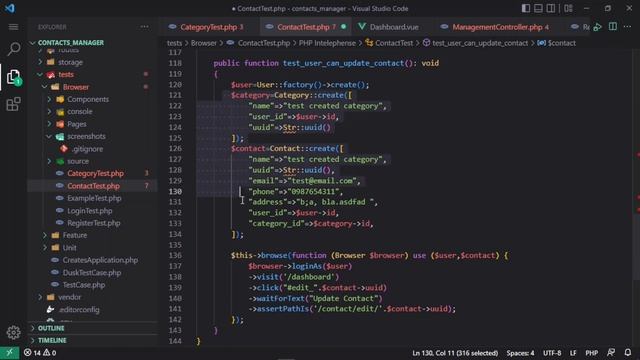Screen dimensions: 640x360
Task: Open the Search view in activity bar
Action: tap(13, 49)
